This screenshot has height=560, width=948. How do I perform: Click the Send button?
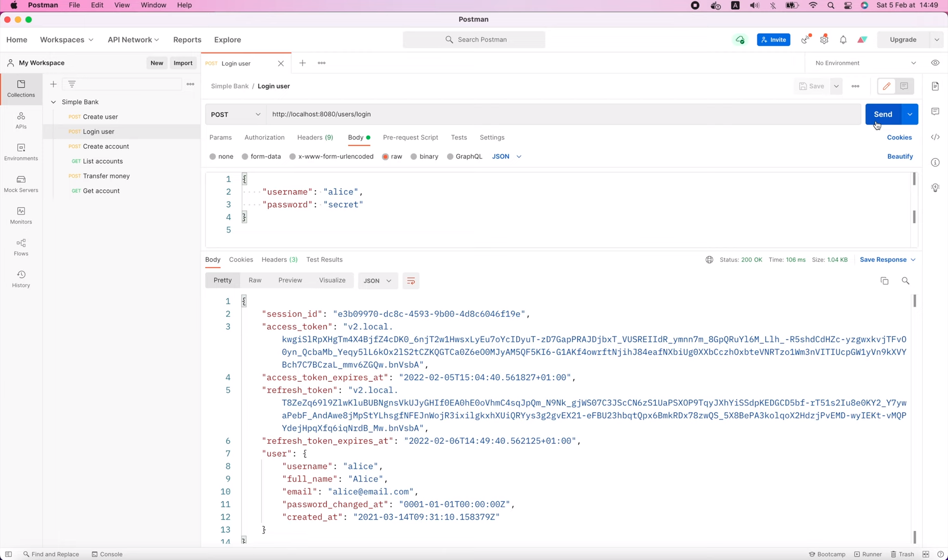pyautogui.click(x=883, y=114)
